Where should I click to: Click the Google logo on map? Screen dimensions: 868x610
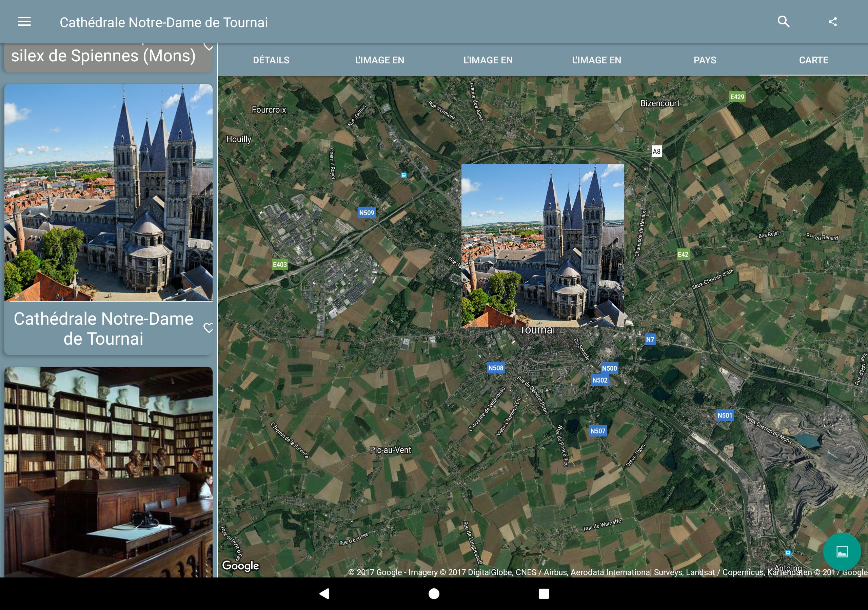240,566
